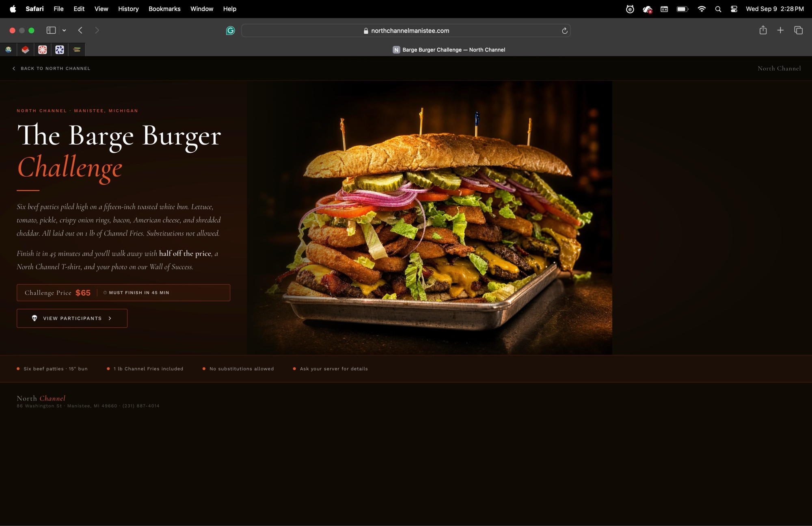Click the orange Challenge heading word
Image resolution: width=812 pixels, height=526 pixels.
coord(69,167)
